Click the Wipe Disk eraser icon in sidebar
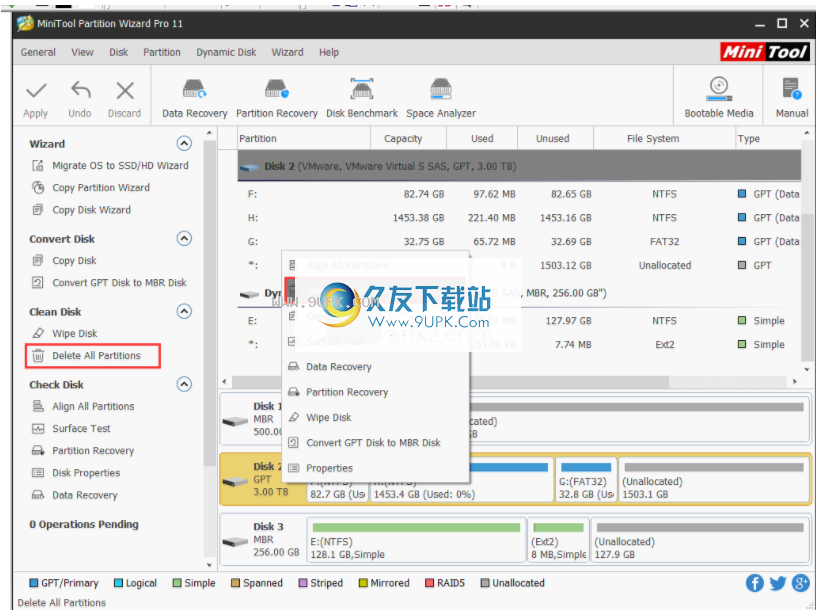 pyautogui.click(x=38, y=333)
